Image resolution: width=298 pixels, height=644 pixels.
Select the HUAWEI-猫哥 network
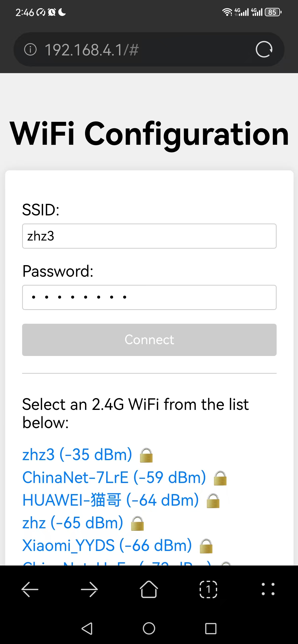(121, 500)
